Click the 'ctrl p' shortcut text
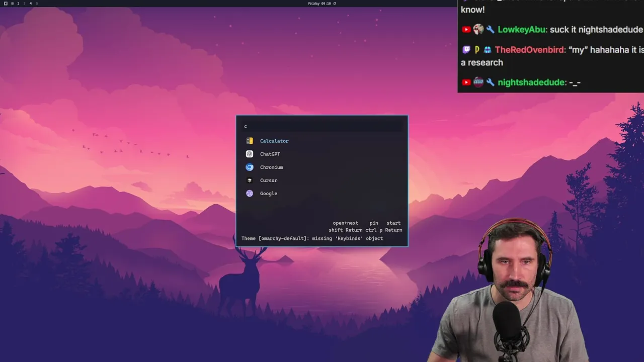This screenshot has width=644, height=362. [374, 230]
